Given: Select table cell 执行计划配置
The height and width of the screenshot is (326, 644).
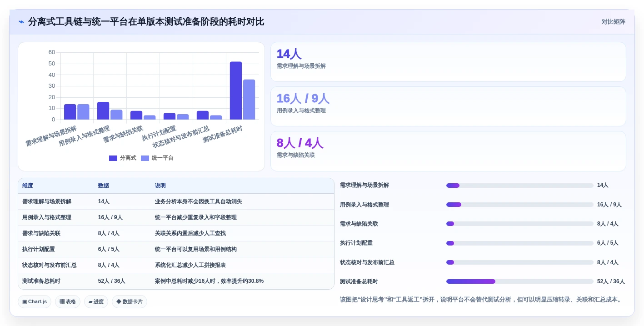Looking at the screenshot, I should (39, 250).
